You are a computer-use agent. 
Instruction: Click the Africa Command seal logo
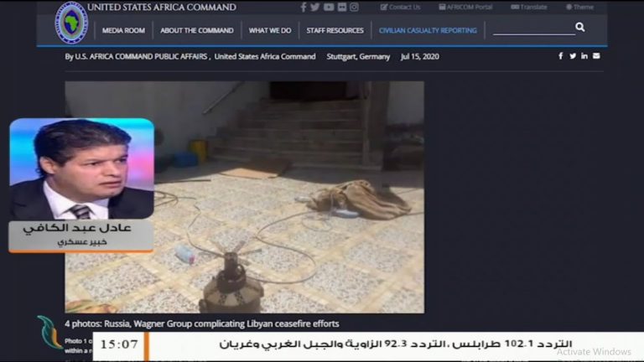[71, 23]
